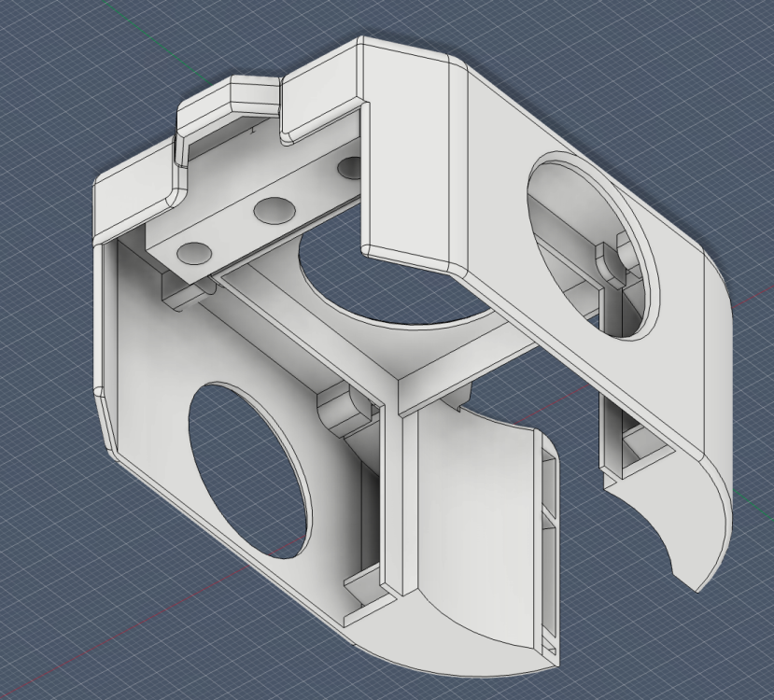Pick the middle small hole on mounting bar

[274, 210]
